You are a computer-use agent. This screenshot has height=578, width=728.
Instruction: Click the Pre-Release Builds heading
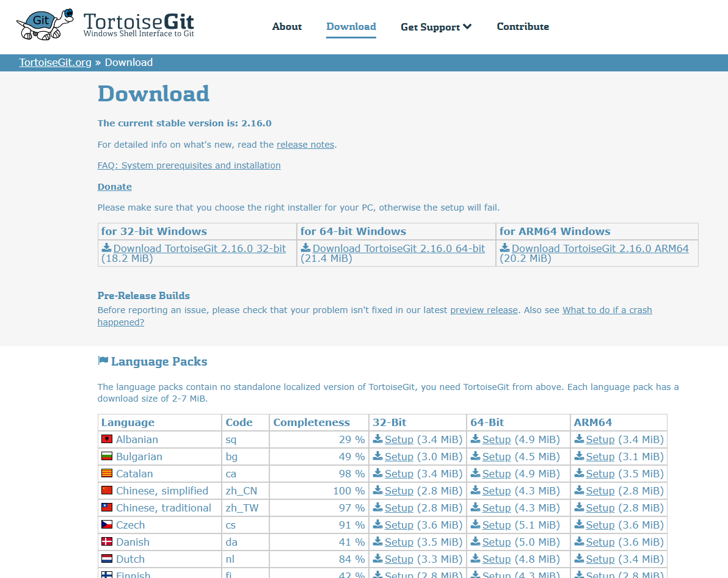(144, 295)
